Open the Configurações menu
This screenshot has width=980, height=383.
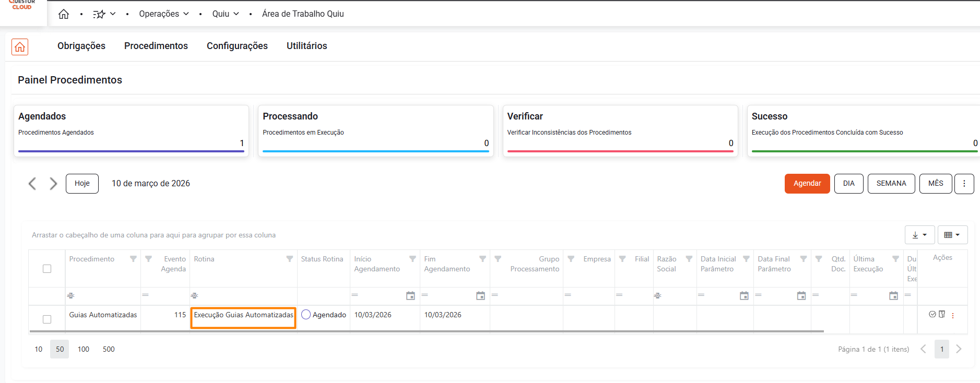[x=237, y=46]
